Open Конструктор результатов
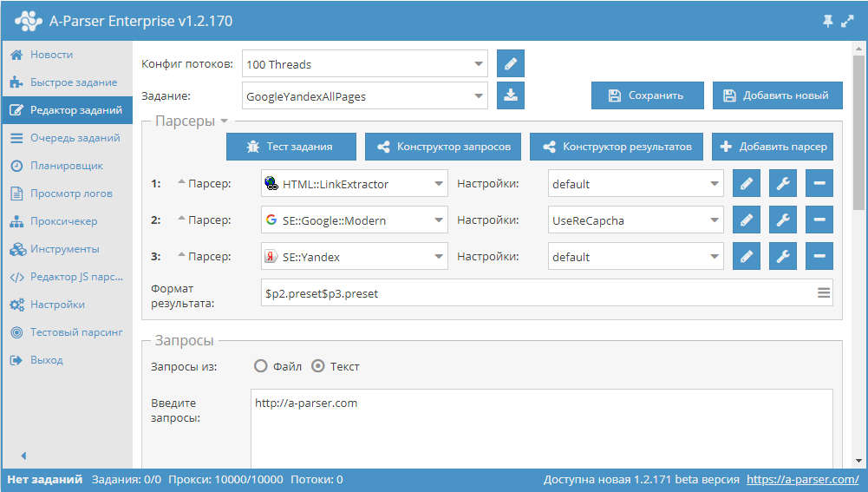 point(617,147)
